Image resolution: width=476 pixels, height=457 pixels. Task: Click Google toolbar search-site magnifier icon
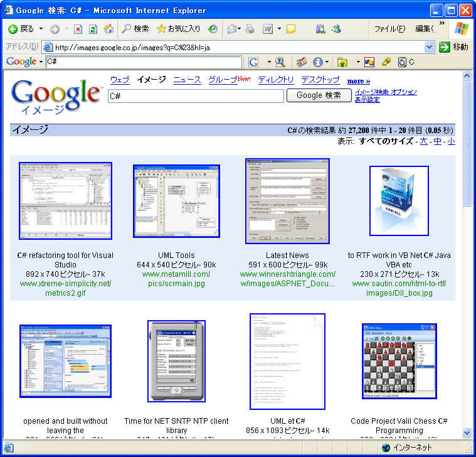click(280, 62)
